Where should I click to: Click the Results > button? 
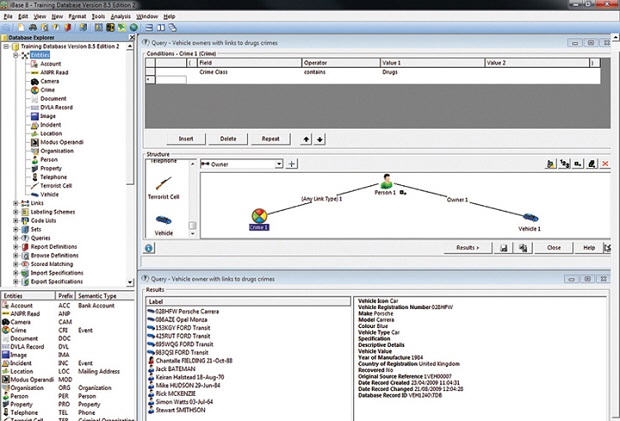point(468,248)
